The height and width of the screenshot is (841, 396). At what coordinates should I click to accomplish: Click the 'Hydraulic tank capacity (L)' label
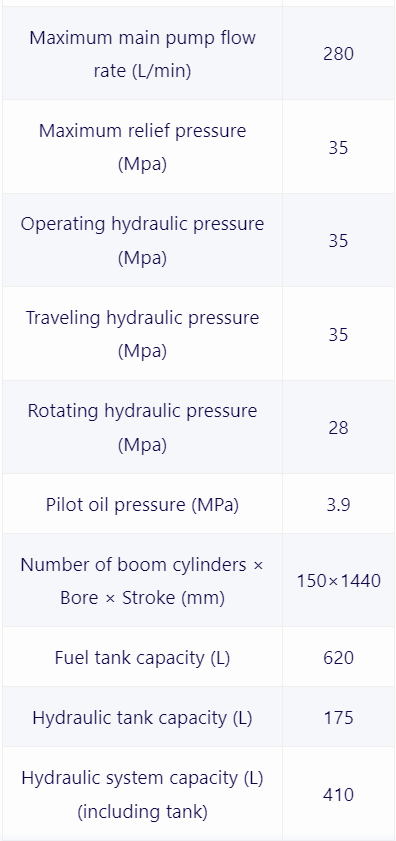(142, 718)
